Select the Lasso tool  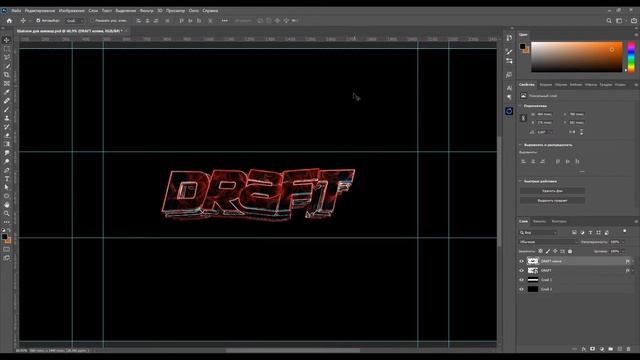click(x=7, y=57)
